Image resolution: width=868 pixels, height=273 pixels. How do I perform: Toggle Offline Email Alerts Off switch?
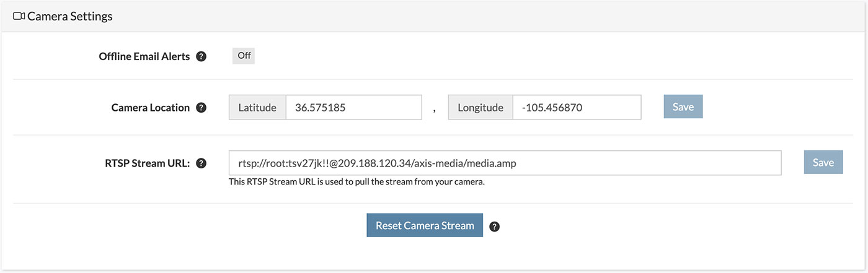tap(244, 56)
